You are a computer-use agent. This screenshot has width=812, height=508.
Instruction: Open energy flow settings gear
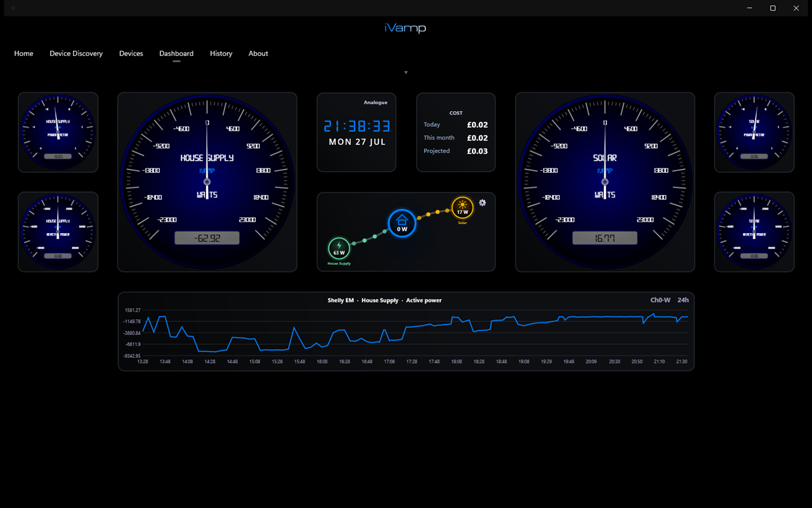point(483,203)
